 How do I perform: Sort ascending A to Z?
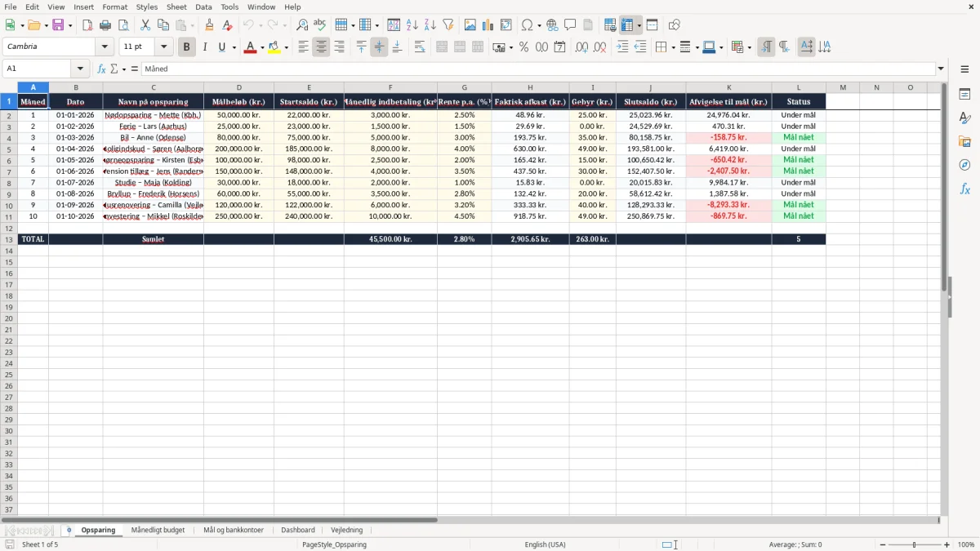(x=412, y=25)
